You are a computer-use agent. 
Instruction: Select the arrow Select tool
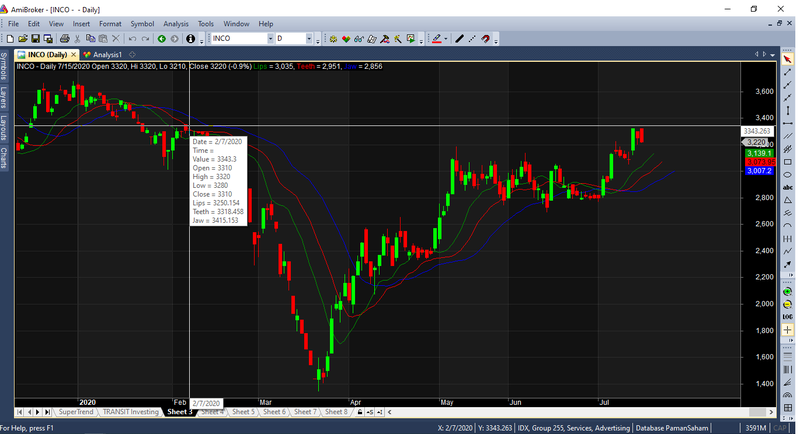(x=788, y=60)
